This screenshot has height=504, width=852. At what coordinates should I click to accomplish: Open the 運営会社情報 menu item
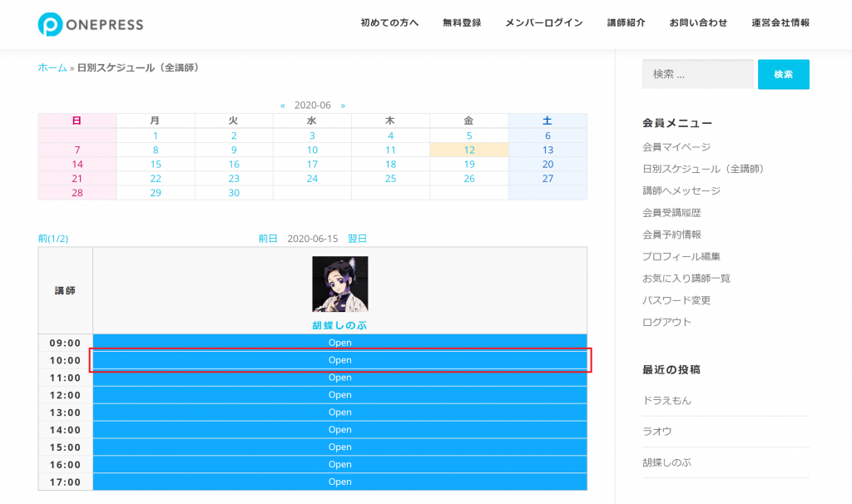tap(780, 22)
